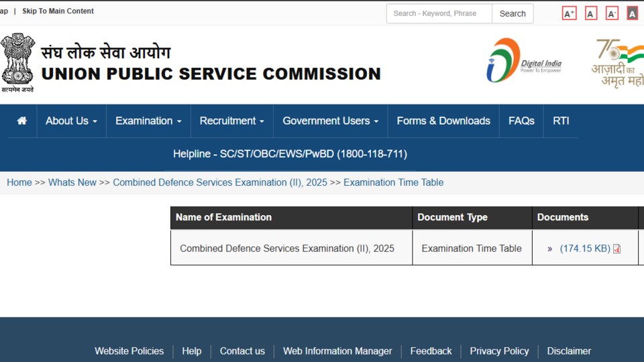Expand the Recruitment dropdown menu

point(231,121)
